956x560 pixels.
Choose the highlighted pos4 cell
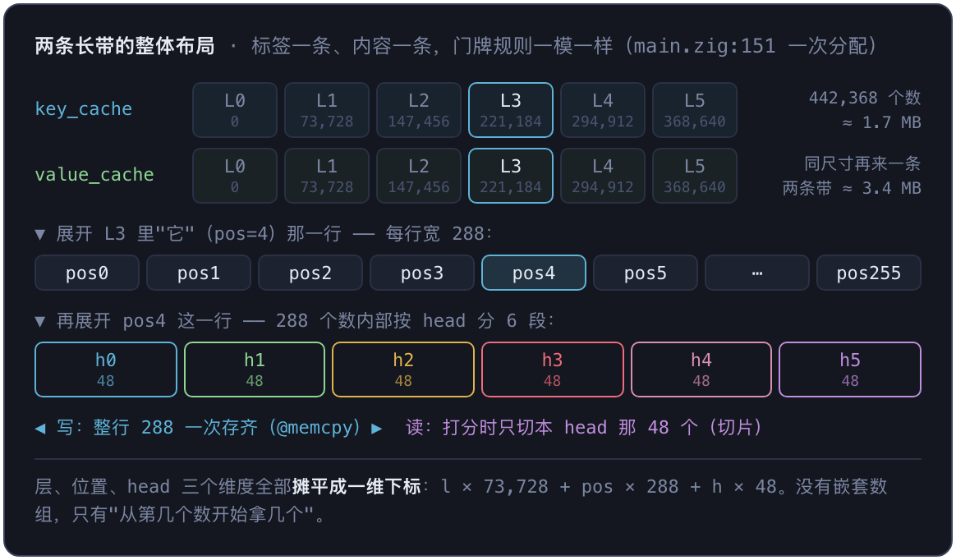534,273
